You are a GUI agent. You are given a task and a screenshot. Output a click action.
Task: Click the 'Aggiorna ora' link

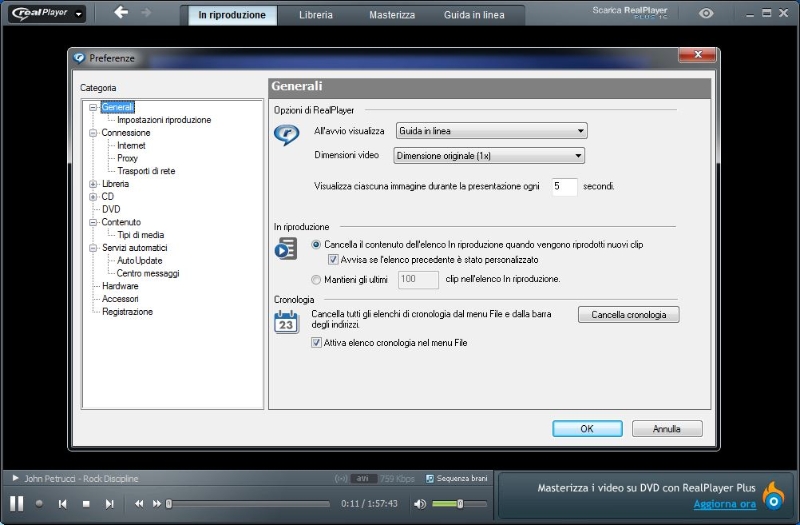coord(724,504)
